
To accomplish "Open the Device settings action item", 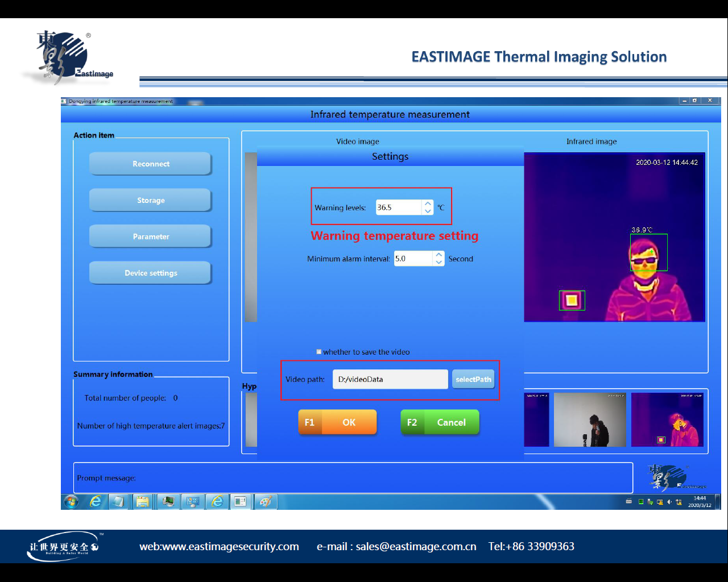I will click(151, 273).
